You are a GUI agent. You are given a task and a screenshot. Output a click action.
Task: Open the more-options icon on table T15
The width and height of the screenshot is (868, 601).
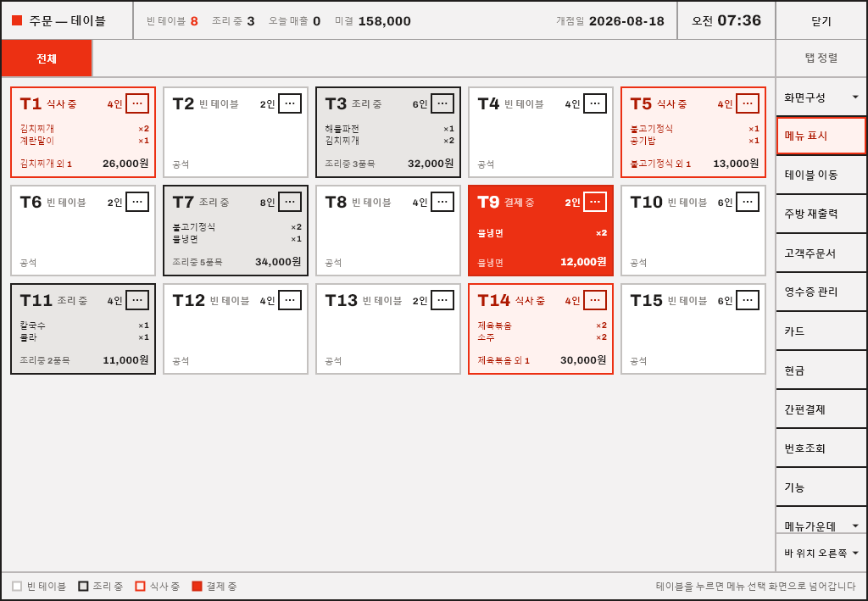[x=748, y=300]
